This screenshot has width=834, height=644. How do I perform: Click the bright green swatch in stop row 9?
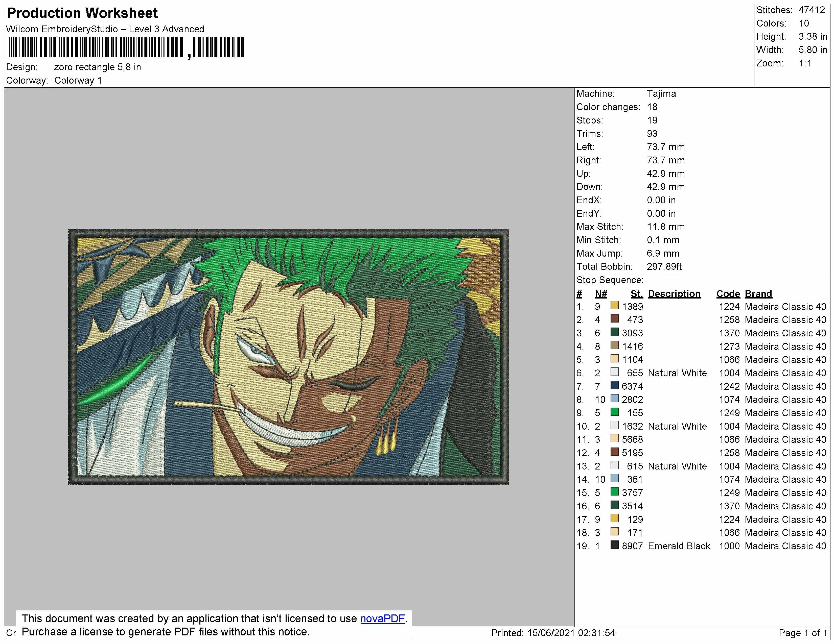pyautogui.click(x=614, y=412)
